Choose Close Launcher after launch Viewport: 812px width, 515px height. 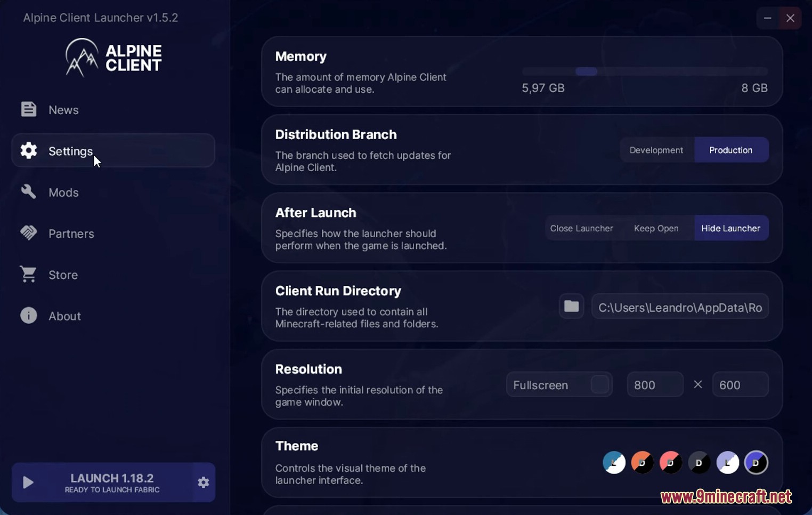pos(581,228)
